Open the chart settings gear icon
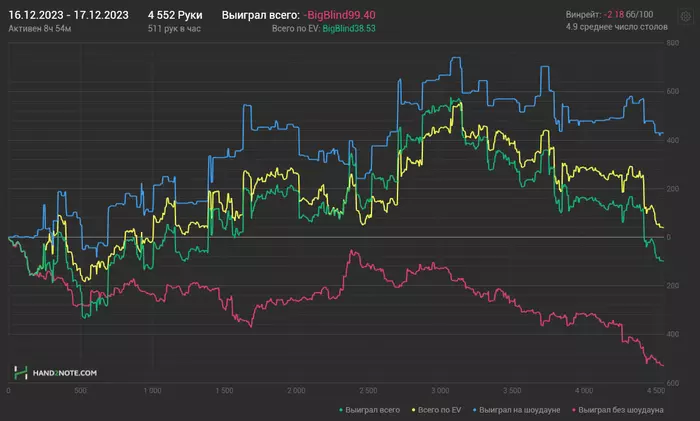The image size is (700, 421). click(x=686, y=17)
